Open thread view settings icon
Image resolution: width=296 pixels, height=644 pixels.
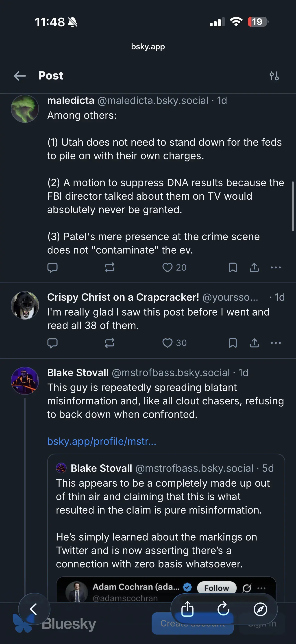coord(274,76)
